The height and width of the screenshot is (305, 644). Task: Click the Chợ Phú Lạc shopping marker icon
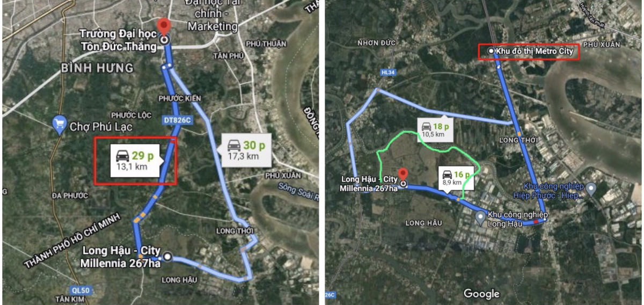point(60,125)
